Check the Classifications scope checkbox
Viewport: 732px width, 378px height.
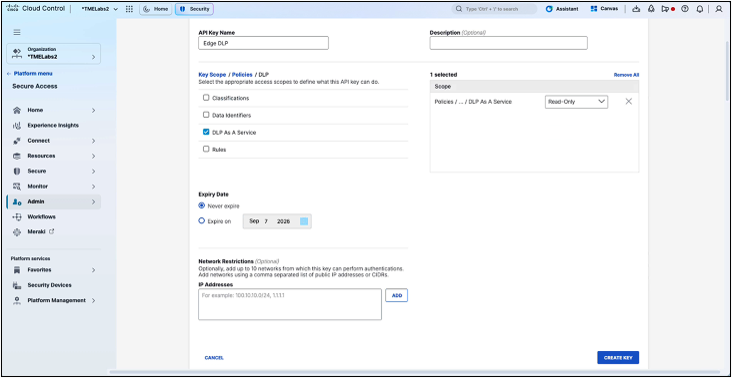(206, 98)
